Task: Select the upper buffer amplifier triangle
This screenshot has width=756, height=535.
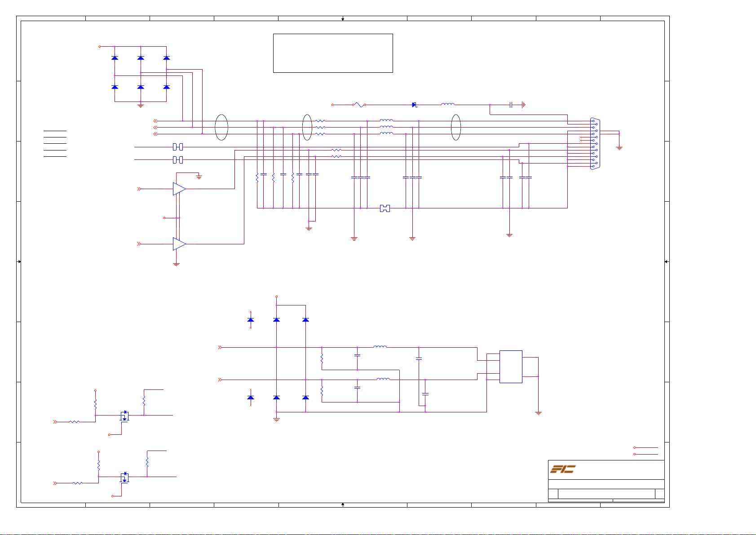Action: pyautogui.click(x=180, y=189)
